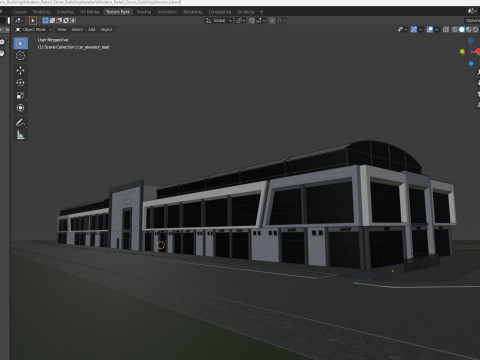Open the proportional falloff dropdown
The image size is (480, 360).
click(x=281, y=21)
